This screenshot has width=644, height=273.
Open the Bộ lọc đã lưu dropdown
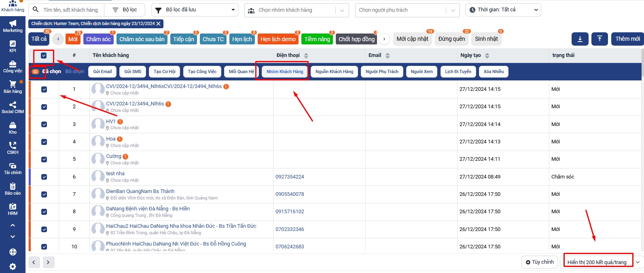[195, 10]
